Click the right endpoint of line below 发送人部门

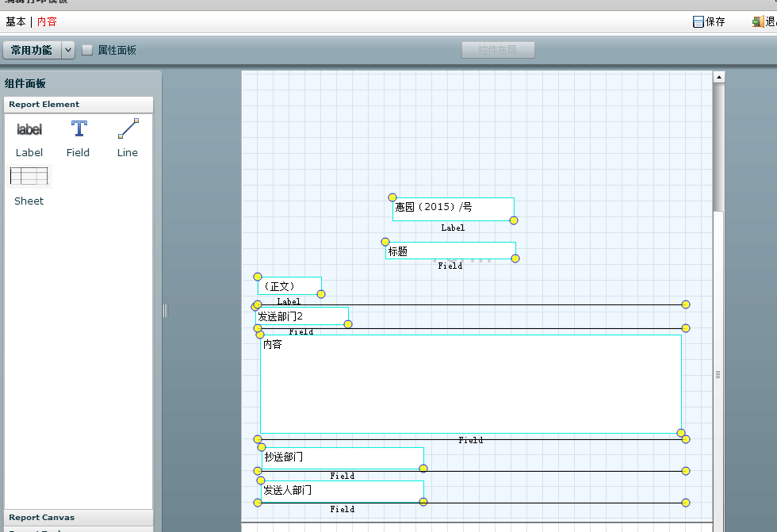point(686,503)
